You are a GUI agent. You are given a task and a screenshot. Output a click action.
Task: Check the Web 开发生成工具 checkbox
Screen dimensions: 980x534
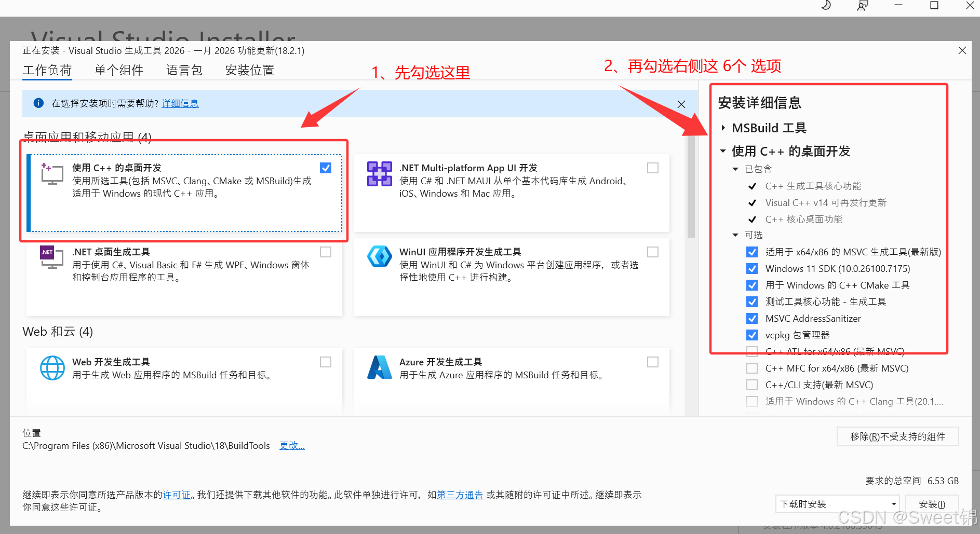(326, 362)
